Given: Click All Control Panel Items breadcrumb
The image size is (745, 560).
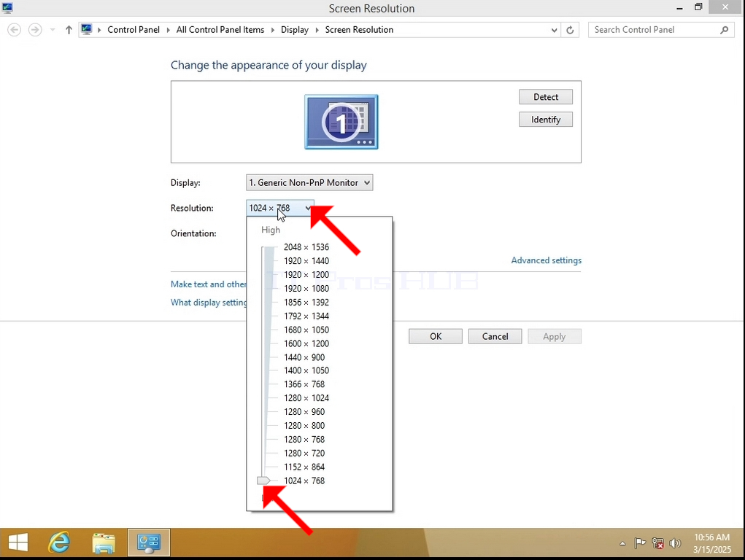Looking at the screenshot, I should click(220, 29).
